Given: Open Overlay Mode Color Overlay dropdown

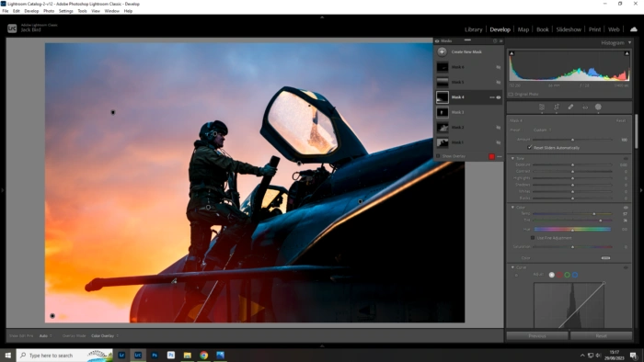Looking at the screenshot, I should coord(105,335).
